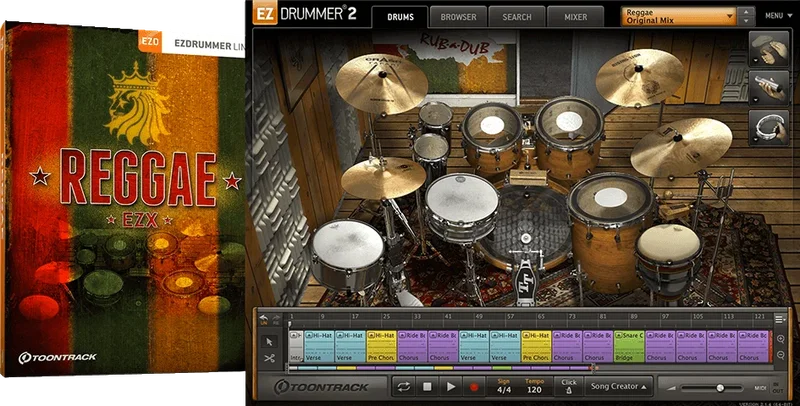Open the tambourine slot dropdown arrow
The width and height of the screenshot is (800, 406).
click(754, 139)
